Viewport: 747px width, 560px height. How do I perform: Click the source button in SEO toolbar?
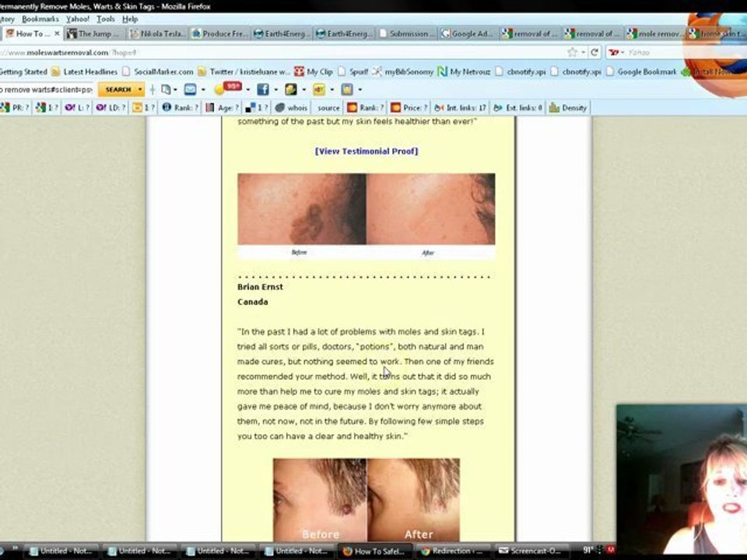click(x=328, y=107)
